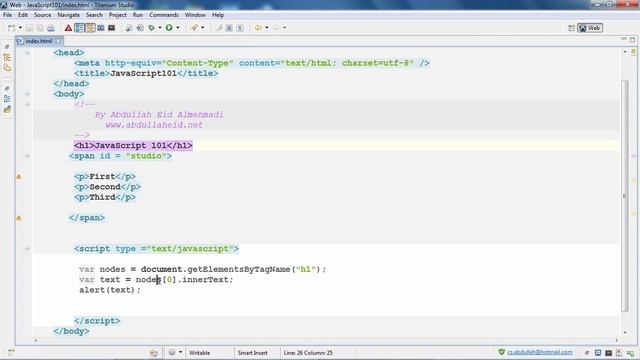This screenshot has width=640, height=360.
Task: Click the upper tree view icon in left sidebar
Action: [x=7, y=58]
